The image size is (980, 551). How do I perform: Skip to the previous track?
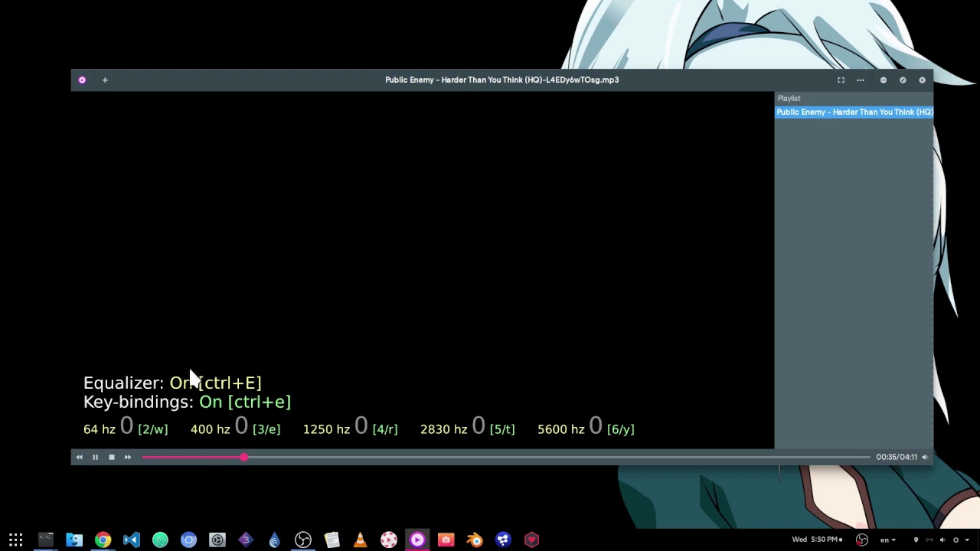tap(79, 457)
